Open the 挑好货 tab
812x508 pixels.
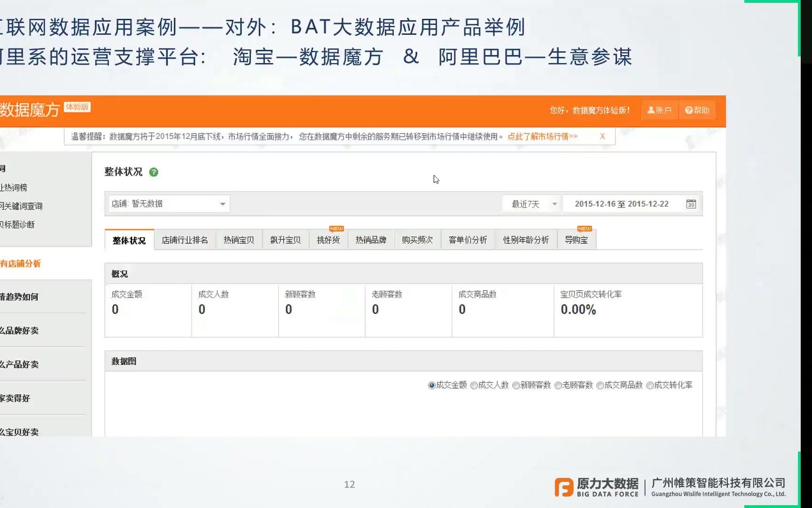(x=328, y=240)
